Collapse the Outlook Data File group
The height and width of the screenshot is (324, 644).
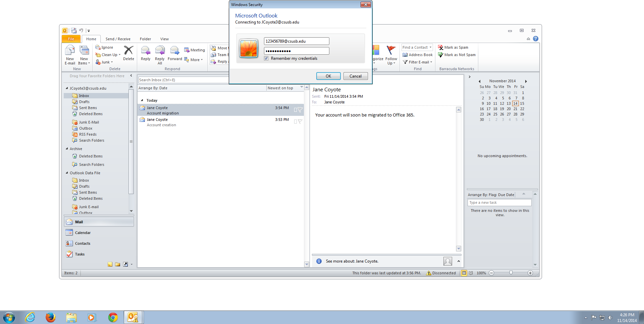point(67,173)
